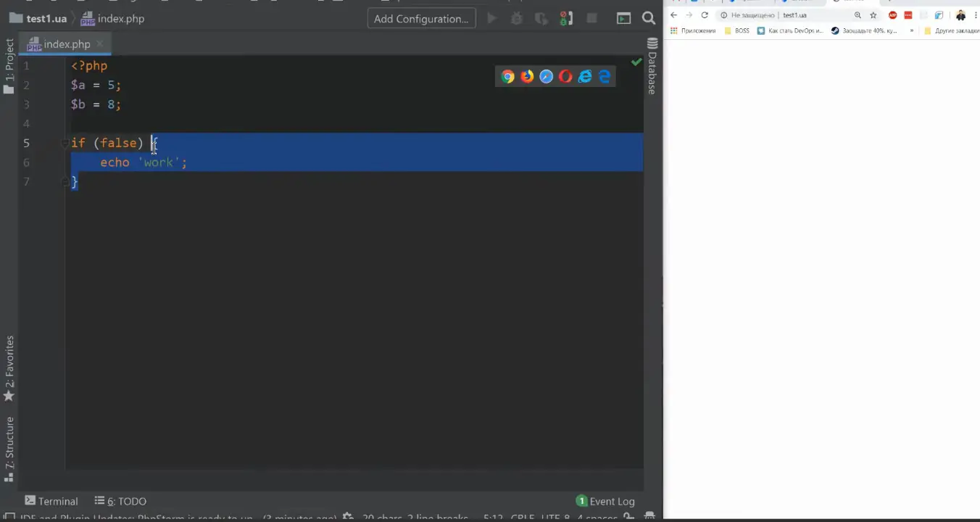Reload the test1.ua page in Chrome
Viewport: 980px width, 522px height.
click(704, 15)
